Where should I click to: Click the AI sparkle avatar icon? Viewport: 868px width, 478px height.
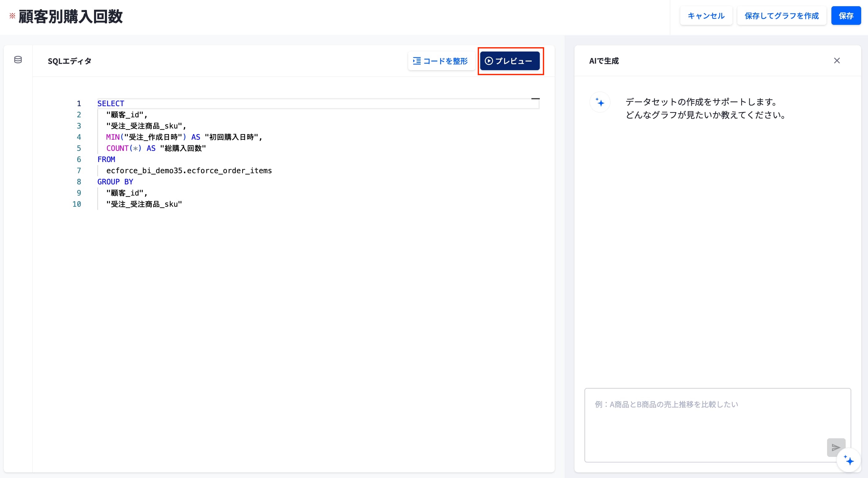[600, 102]
